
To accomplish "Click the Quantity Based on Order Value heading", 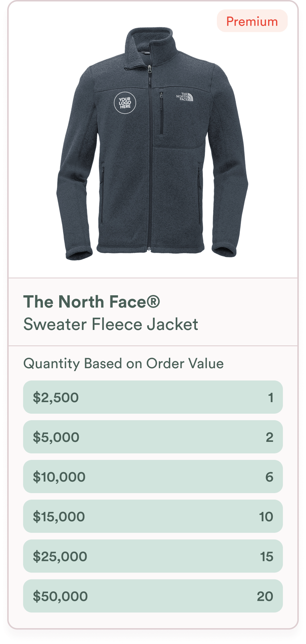I will [x=123, y=364].
